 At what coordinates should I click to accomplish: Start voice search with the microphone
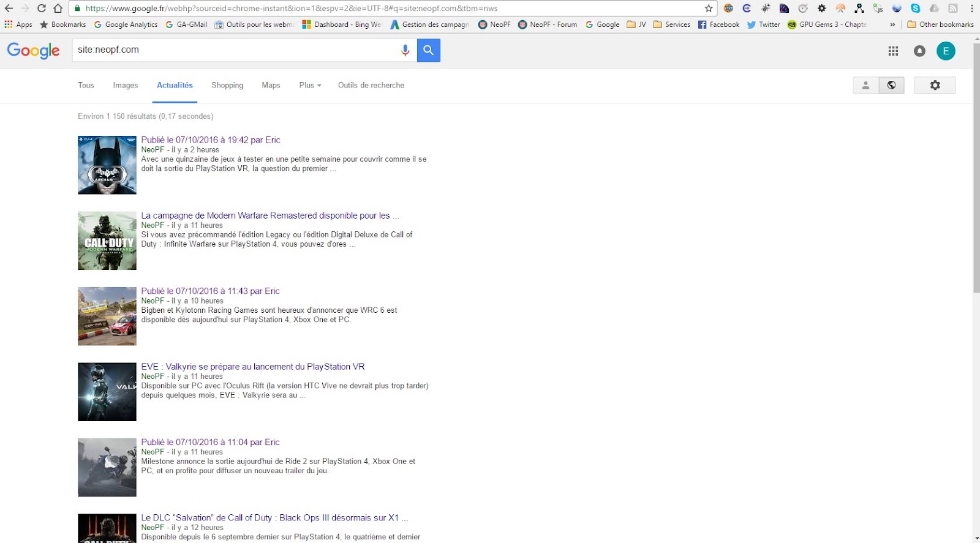click(405, 50)
